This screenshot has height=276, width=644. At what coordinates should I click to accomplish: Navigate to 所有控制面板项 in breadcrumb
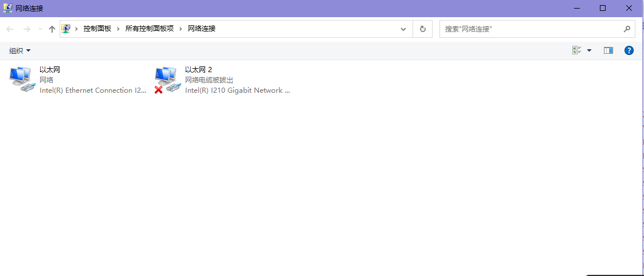coord(150,29)
